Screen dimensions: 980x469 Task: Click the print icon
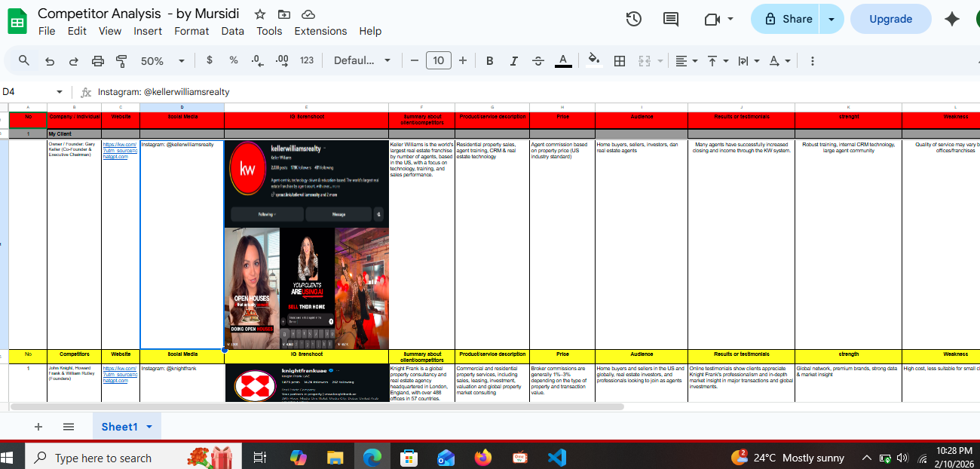(x=97, y=60)
